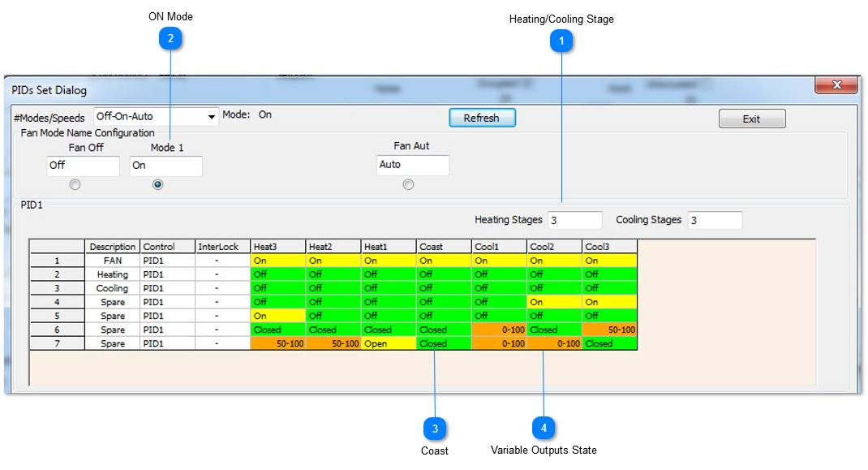
Task: Click the PID1 control cell in row 2
Action: pyautogui.click(x=168, y=274)
